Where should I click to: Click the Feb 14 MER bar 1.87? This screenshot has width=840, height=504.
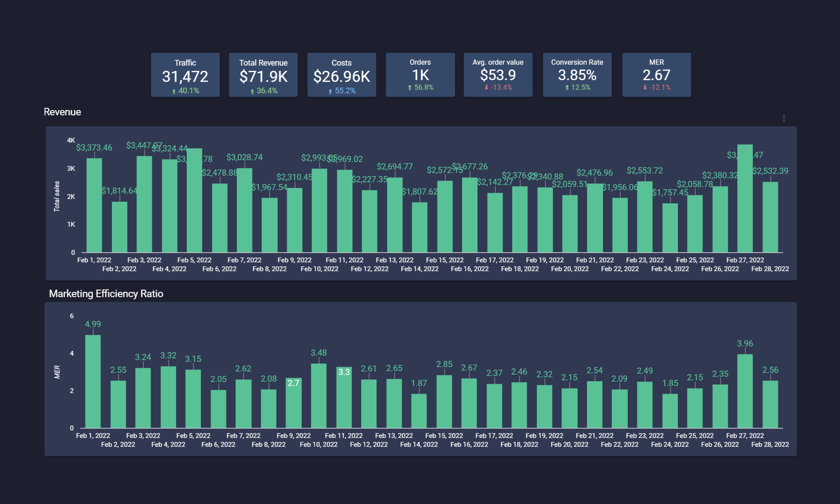tap(419, 411)
